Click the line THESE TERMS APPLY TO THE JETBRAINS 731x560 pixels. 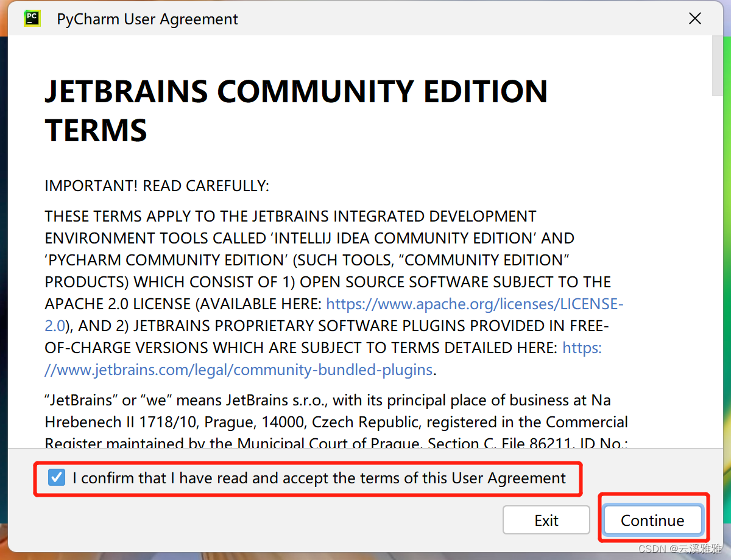tap(291, 216)
